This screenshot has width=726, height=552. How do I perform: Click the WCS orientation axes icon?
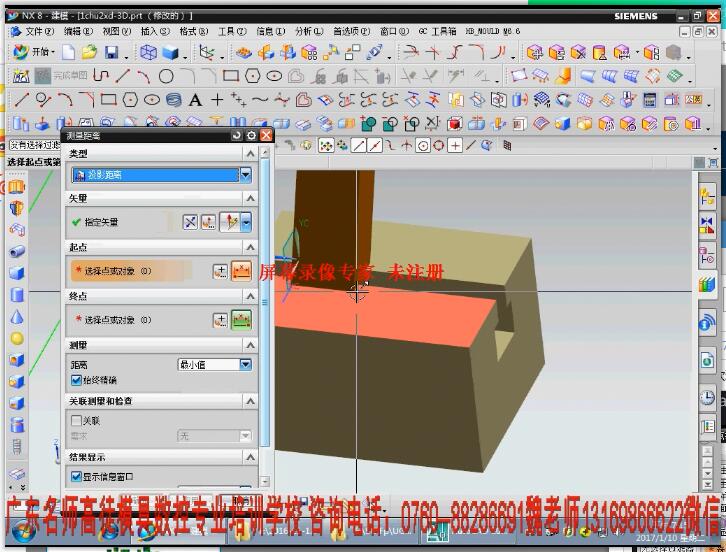click(207, 52)
